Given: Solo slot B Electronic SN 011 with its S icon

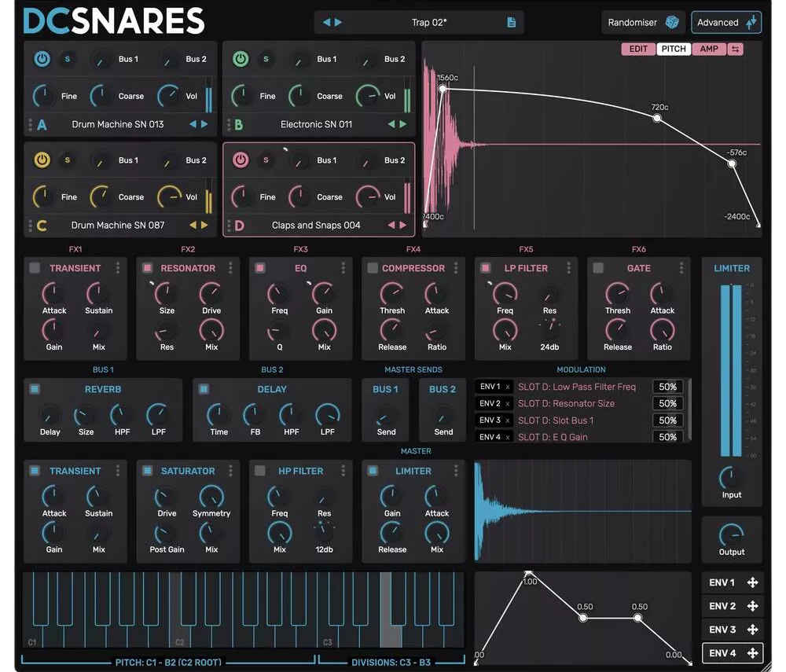Looking at the screenshot, I should (267, 59).
